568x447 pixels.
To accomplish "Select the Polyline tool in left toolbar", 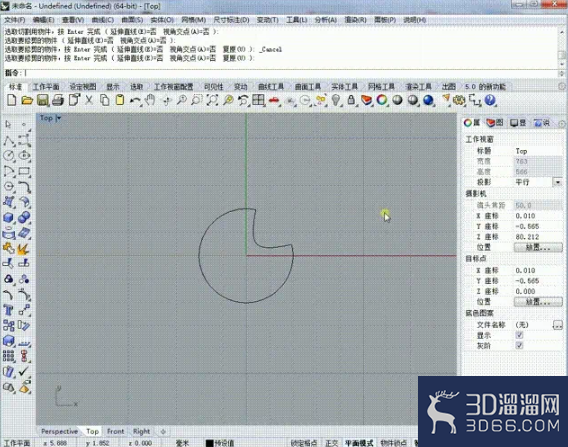I will coord(9,141).
